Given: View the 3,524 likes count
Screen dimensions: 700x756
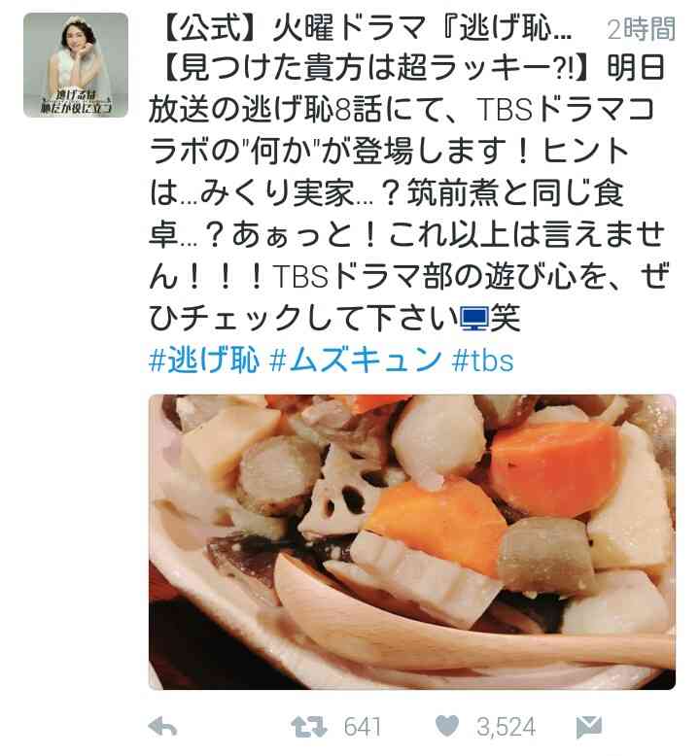Looking at the screenshot, I should click(506, 727).
